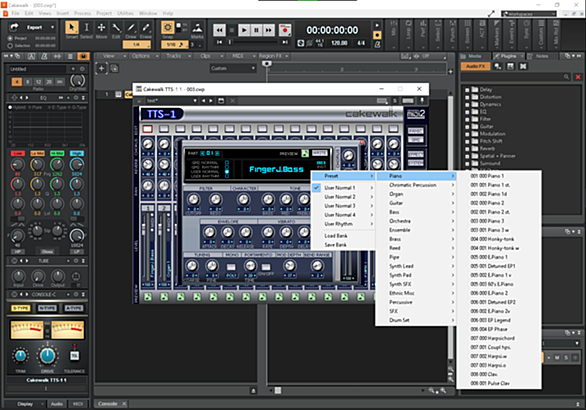Open the plugin manager icon beside Audio FX
Screen dimensions: 586x410
click(x=498, y=66)
